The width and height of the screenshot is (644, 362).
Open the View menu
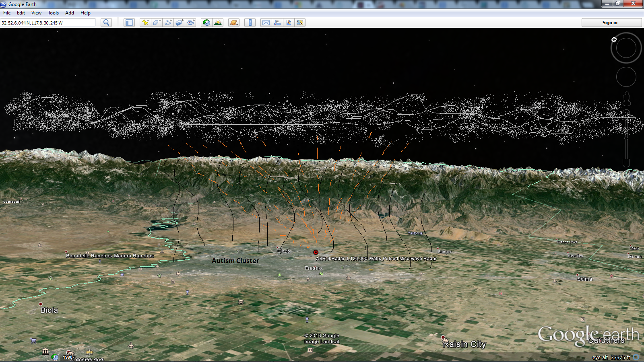click(36, 13)
